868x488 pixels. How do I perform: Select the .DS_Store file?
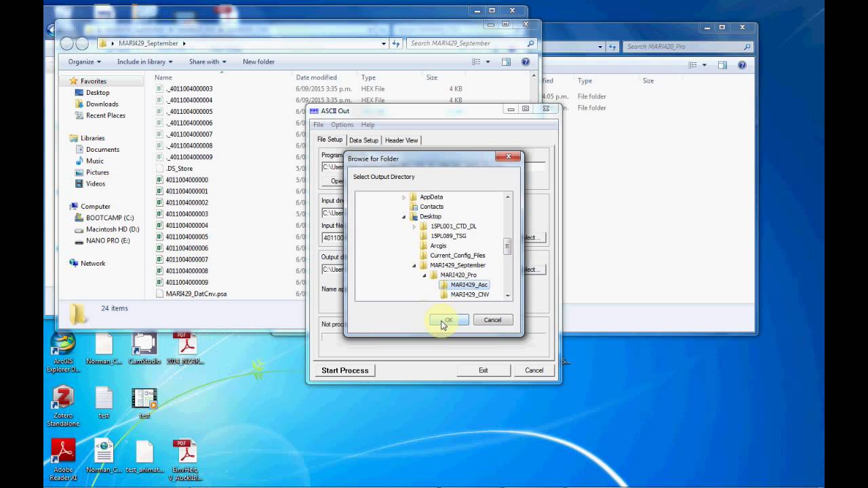[x=179, y=168]
